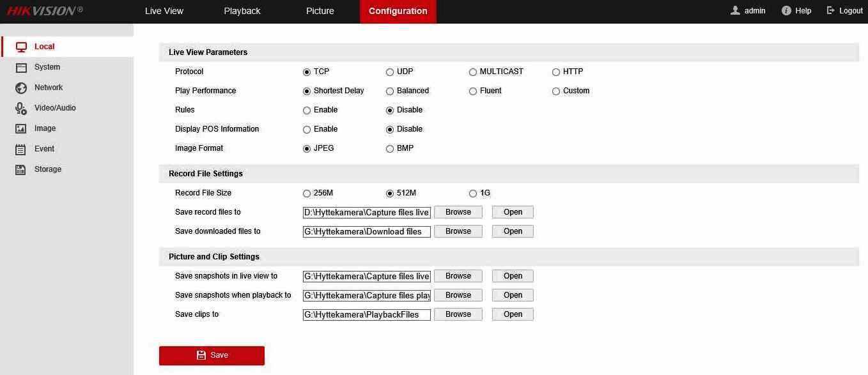Switch to the Playback tab

pos(242,11)
